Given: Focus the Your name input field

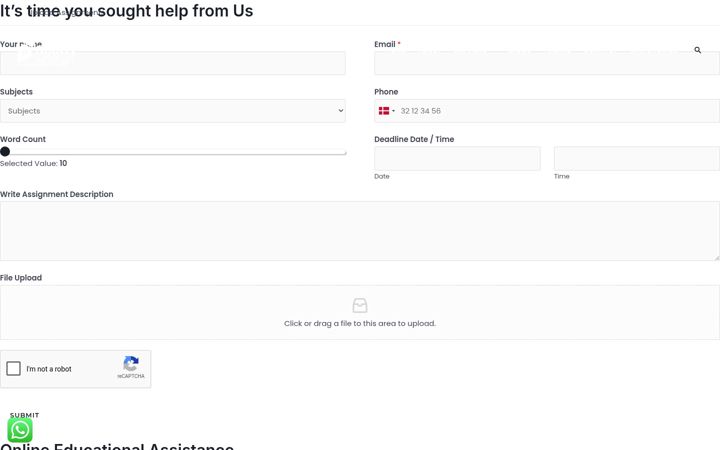Looking at the screenshot, I should [173, 63].
